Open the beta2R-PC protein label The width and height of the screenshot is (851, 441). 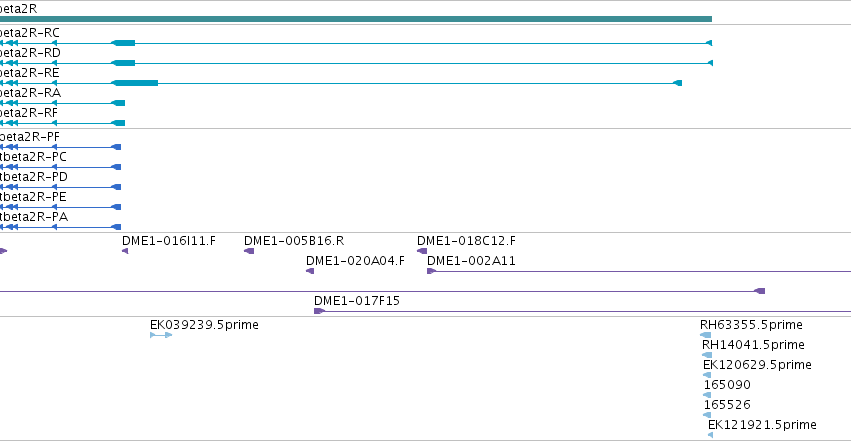[33, 157]
